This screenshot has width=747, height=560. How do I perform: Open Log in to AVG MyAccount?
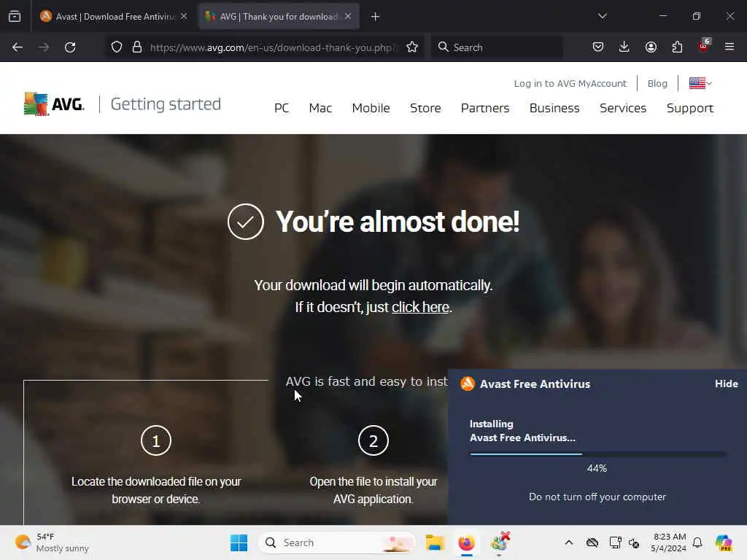coord(570,83)
